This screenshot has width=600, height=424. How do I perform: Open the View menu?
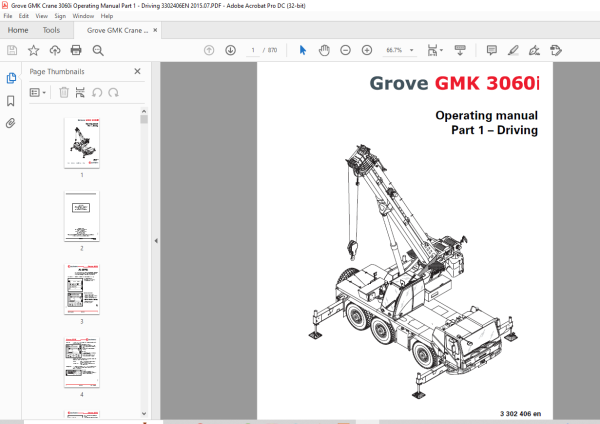click(41, 16)
